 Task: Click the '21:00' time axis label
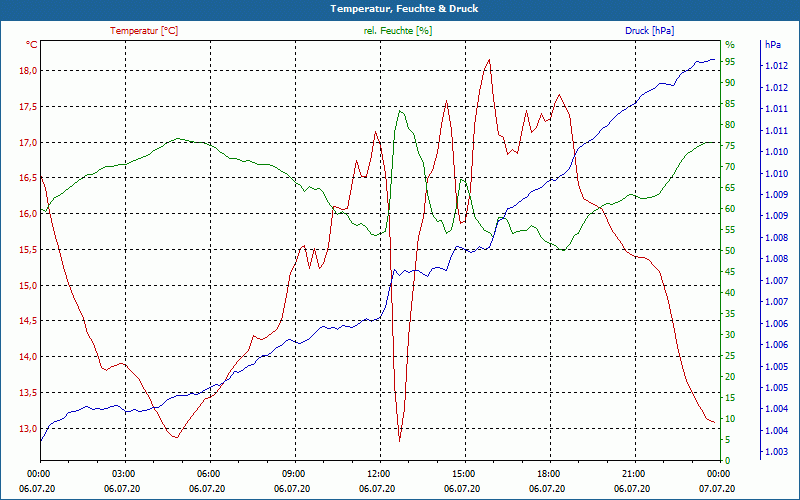633,473
